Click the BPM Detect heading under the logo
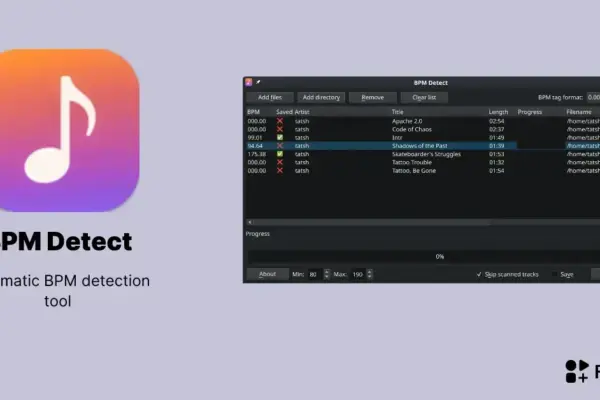Image resolution: width=600 pixels, height=400 pixels. coord(65,241)
